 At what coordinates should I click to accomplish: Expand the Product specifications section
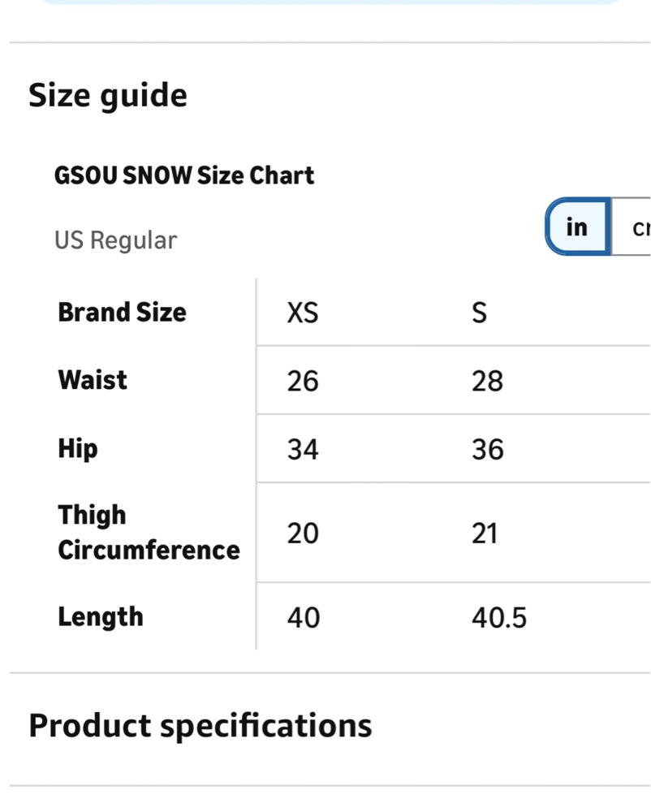tap(200, 725)
